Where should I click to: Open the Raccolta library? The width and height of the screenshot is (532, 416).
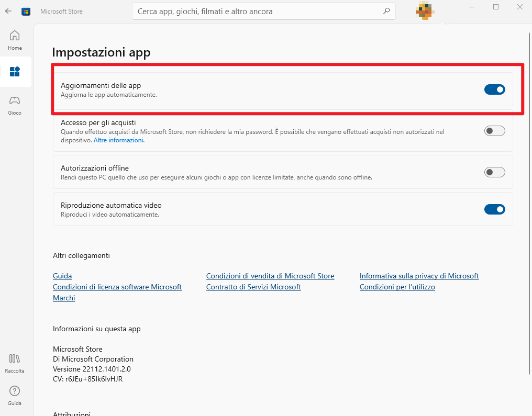(15, 363)
